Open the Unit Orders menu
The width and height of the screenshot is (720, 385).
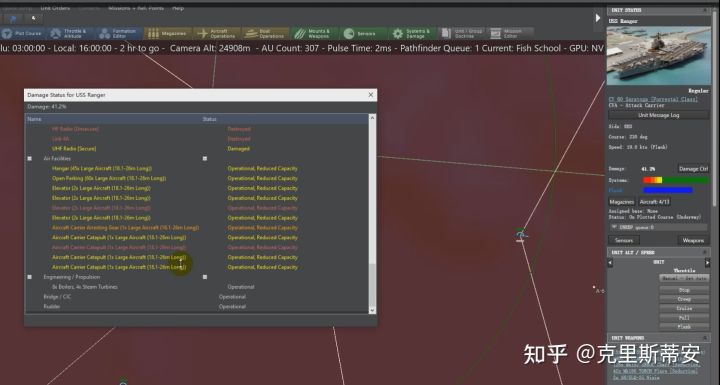[55, 8]
